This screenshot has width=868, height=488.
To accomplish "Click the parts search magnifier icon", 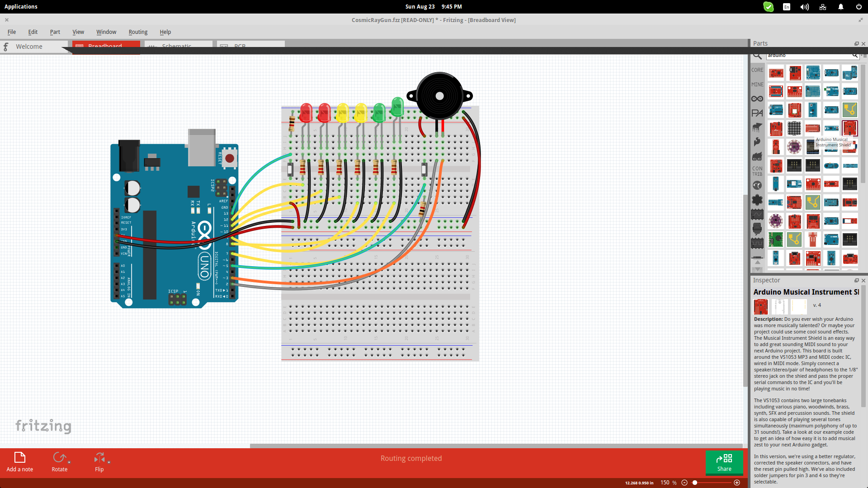I will coord(757,56).
